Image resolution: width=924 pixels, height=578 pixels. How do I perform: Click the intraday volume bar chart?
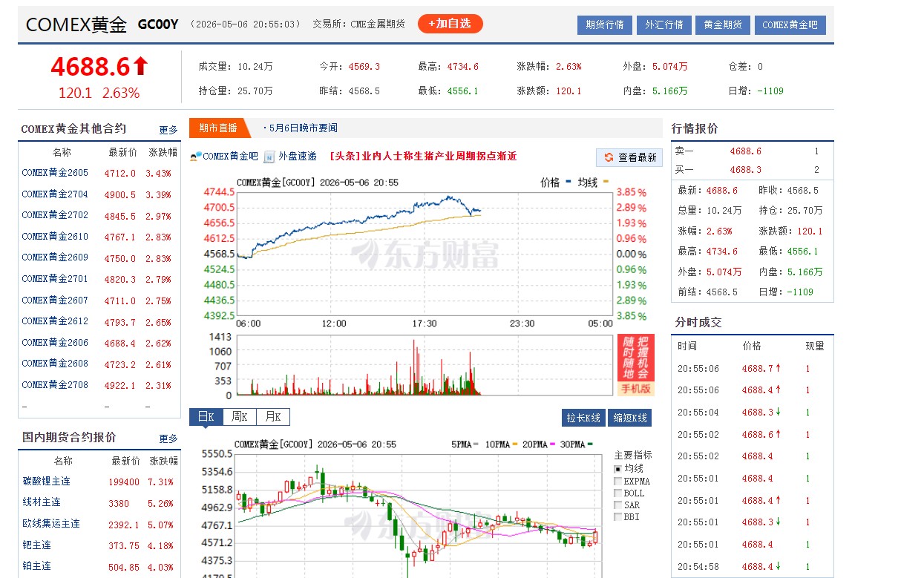(425, 366)
